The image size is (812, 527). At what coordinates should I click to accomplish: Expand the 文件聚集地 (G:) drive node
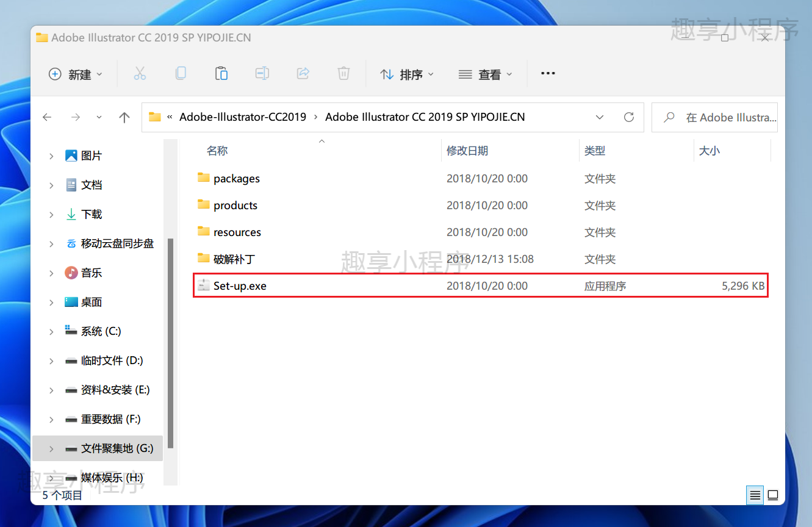(51, 449)
